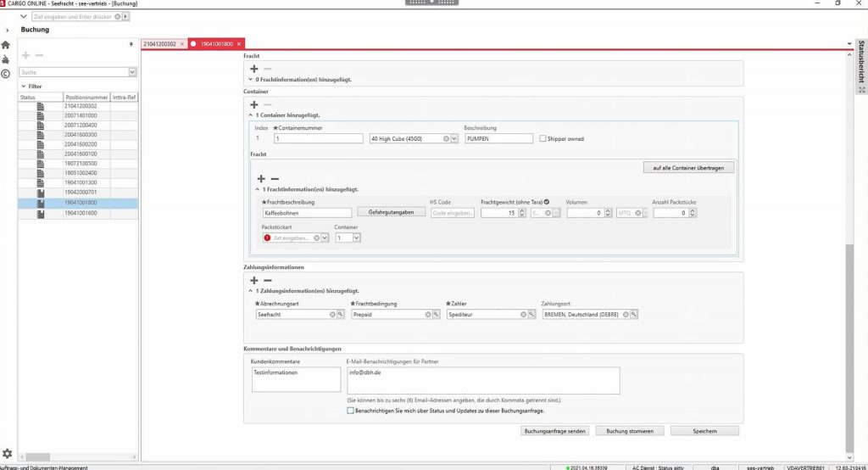868x470 pixels.
Task: Click the Gefahrgutangaben button
Action: (x=391, y=212)
